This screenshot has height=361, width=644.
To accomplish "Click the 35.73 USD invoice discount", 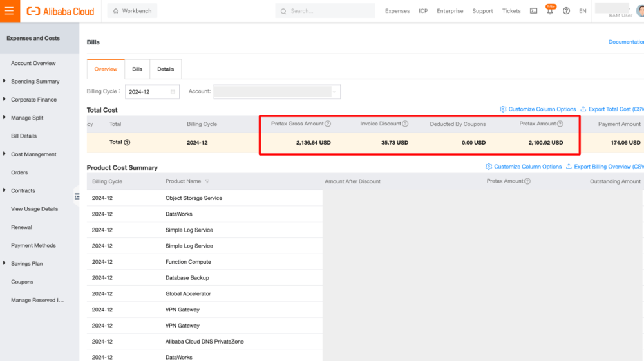I will [x=395, y=143].
